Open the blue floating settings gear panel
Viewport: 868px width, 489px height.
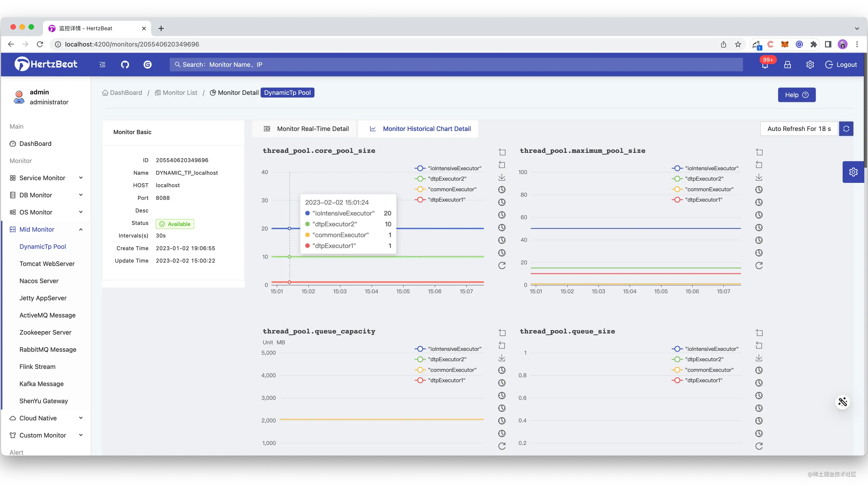tap(853, 172)
